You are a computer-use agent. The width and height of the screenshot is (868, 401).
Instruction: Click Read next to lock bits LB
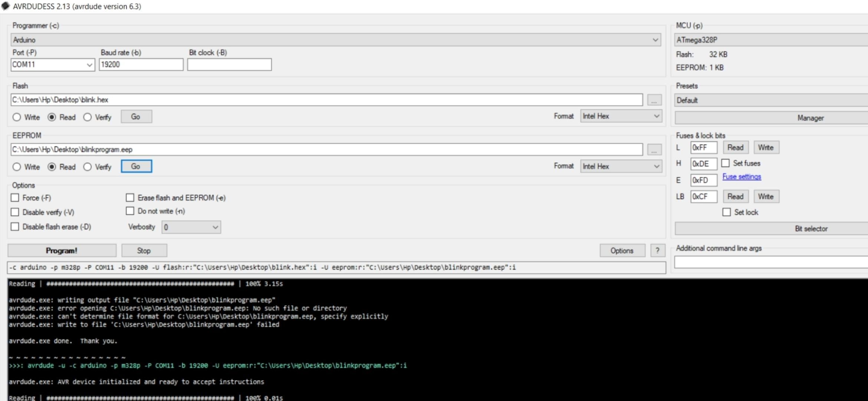click(x=736, y=196)
